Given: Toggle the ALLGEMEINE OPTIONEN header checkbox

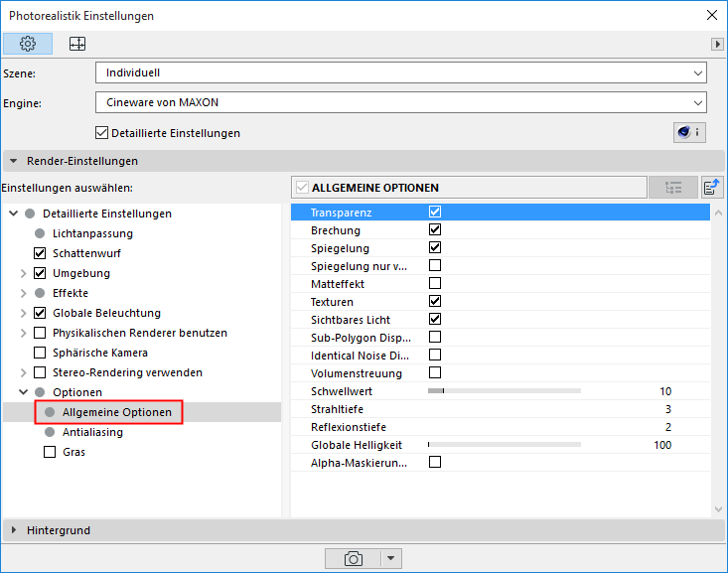Looking at the screenshot, I should point(302,188).
